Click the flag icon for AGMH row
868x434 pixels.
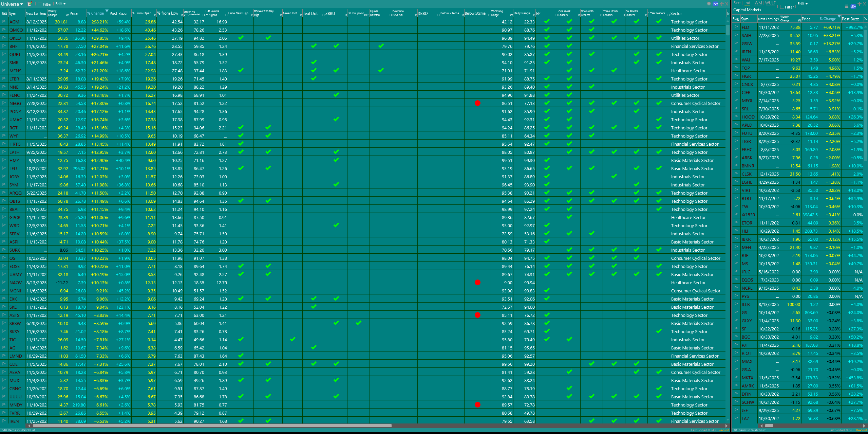(x=4, y=21)
